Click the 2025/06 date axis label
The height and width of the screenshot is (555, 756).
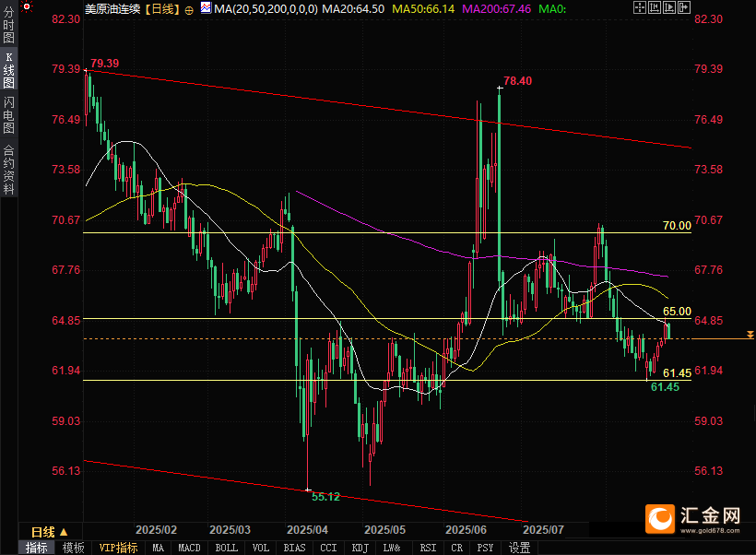tap(466, 529)
